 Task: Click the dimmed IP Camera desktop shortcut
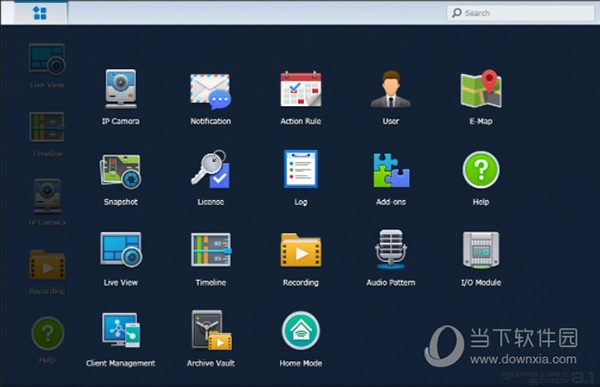(47, 202)
